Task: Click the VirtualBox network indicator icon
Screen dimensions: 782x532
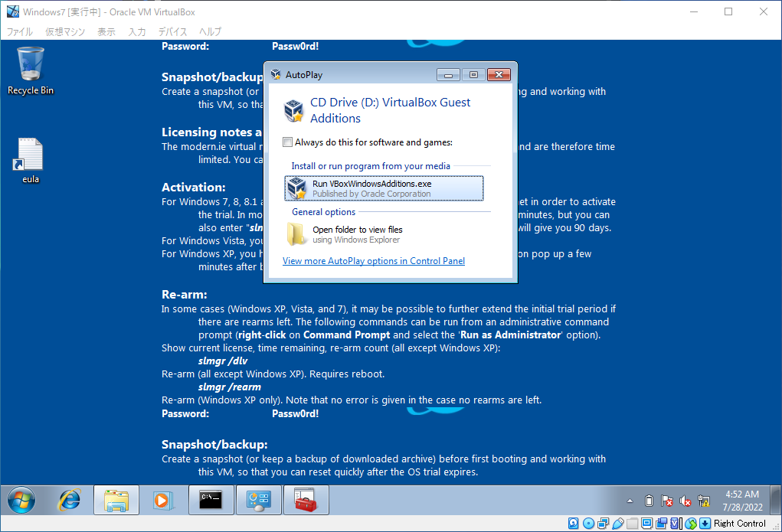Action: tap(603, 523)
